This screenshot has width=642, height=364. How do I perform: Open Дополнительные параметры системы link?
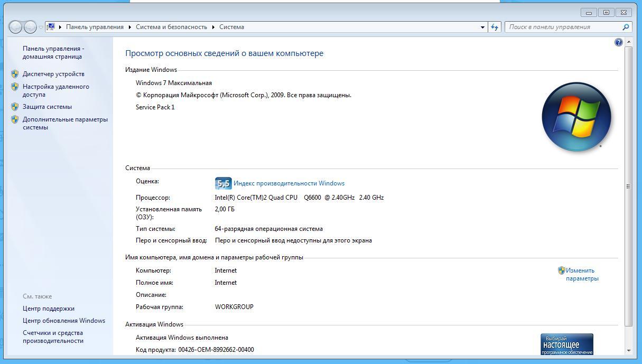pyautogui.click(x=65, y=123)
